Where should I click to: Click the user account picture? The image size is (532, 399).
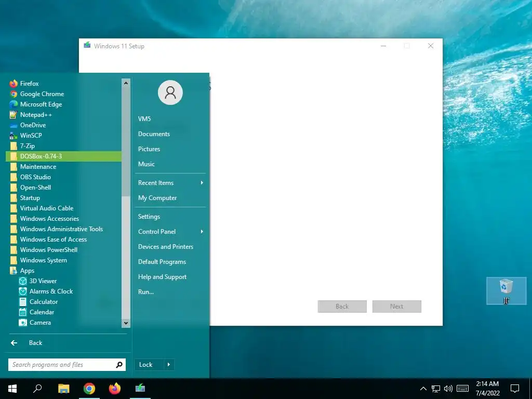[170, 92]
